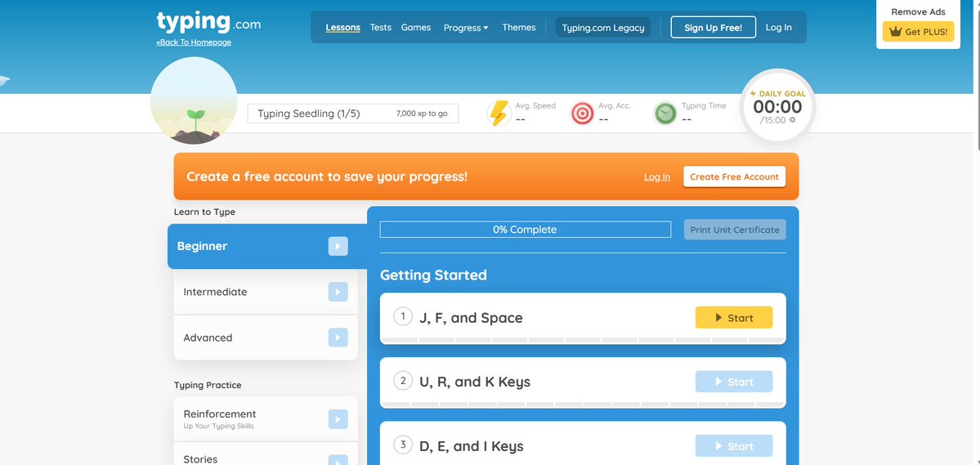Click the Stories play arrow icon
980x465 pixels.
point(338,461)
